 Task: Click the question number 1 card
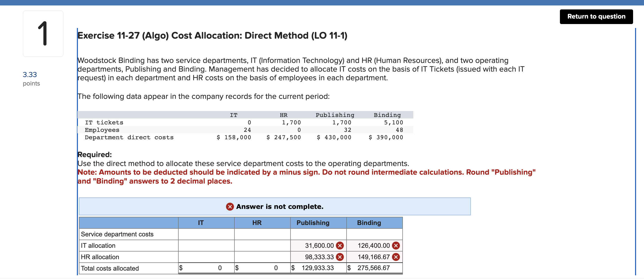coord(43,33)
